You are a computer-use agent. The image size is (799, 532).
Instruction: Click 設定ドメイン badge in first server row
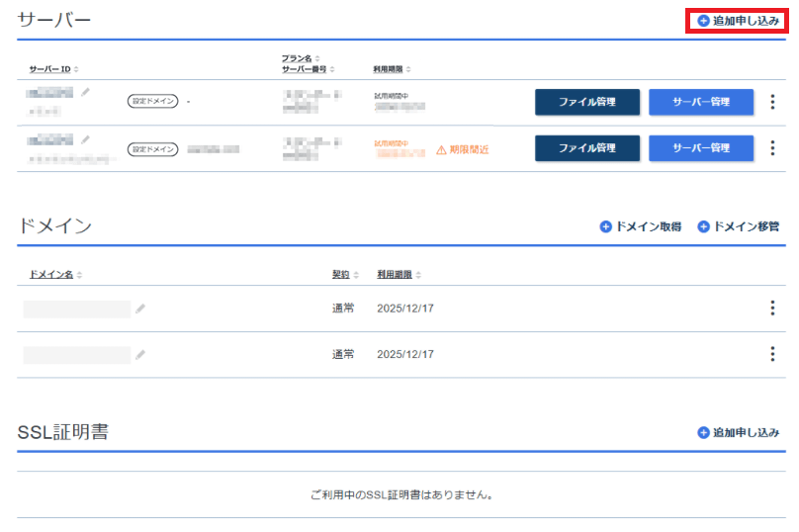(153, 101)
